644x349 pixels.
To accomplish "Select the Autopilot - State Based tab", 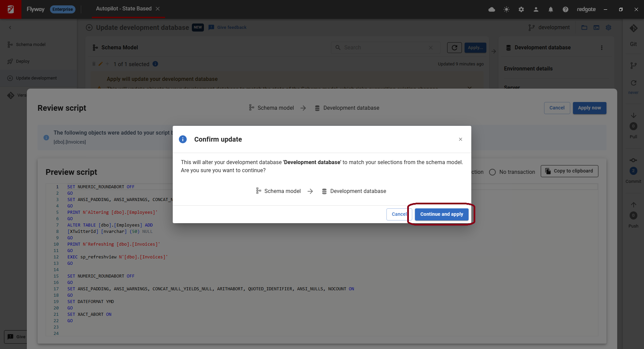I will tap(124, 9).
